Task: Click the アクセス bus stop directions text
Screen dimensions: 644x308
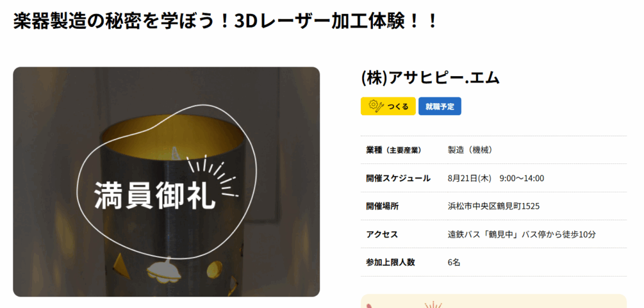Action: [x=521, y=234]
